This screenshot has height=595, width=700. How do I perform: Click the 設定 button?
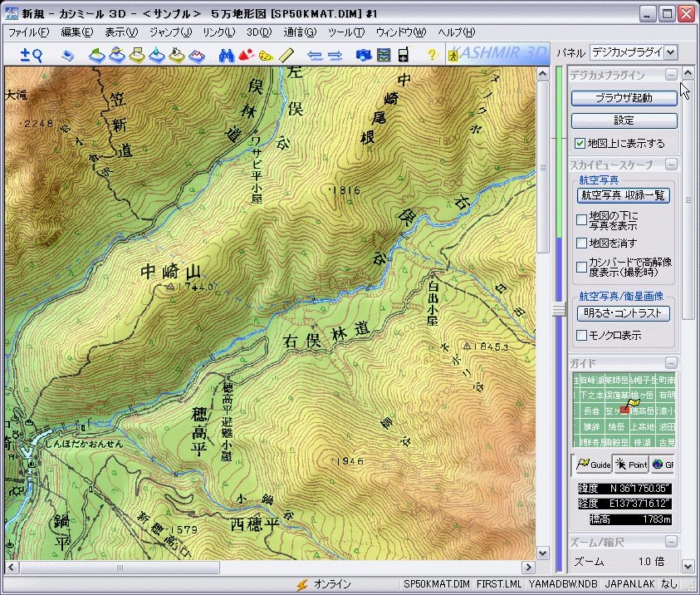pos(624,120)
